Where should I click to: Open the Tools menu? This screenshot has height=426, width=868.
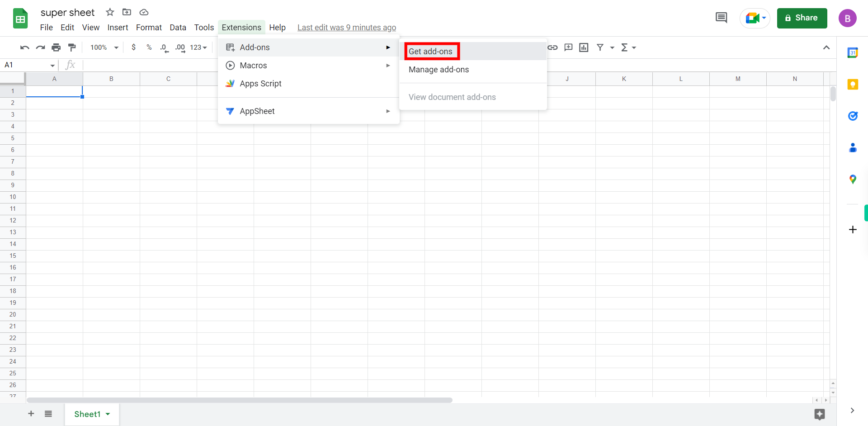(x=204, y=28)
